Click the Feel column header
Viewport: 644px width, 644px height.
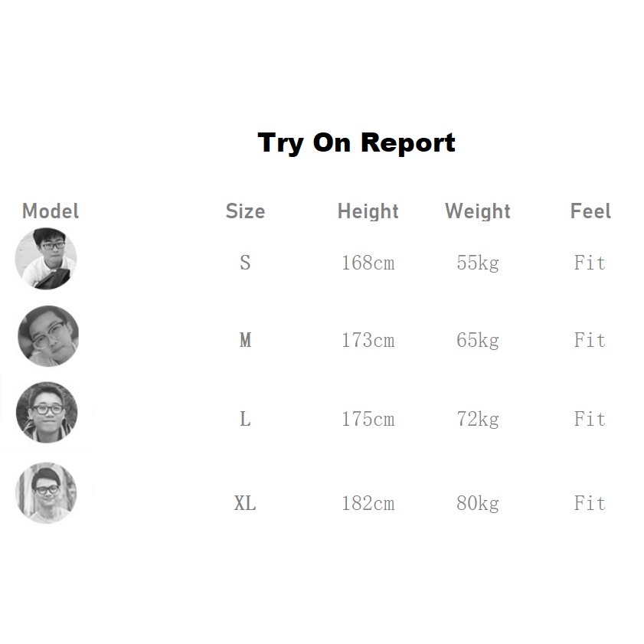pos(590,211)
